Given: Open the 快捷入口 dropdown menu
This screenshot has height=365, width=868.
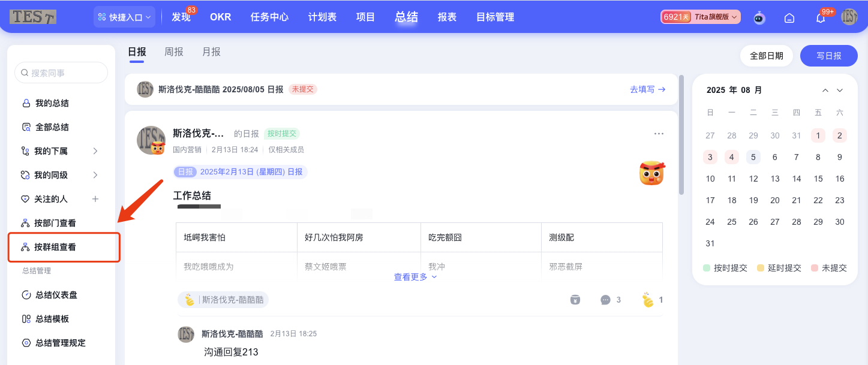Looking at the screenshot, I should tap(124, 16).
